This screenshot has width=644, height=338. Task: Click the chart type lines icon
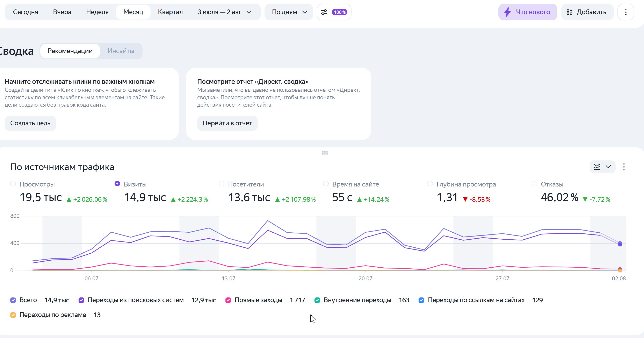(597, 167)
